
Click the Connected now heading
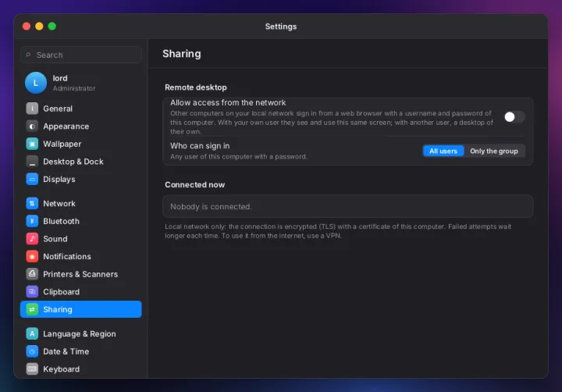tap(194, 184)
